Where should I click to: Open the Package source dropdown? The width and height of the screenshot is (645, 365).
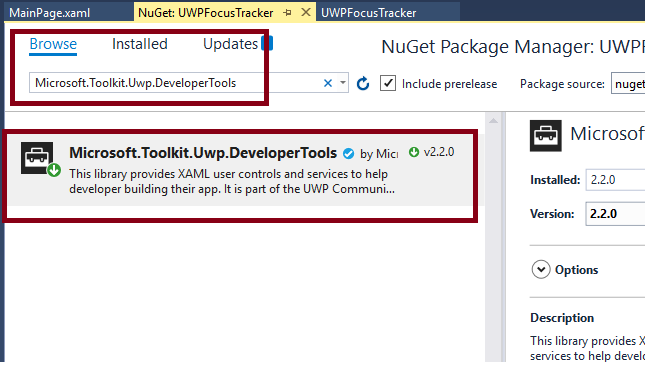tap(628, 84)
